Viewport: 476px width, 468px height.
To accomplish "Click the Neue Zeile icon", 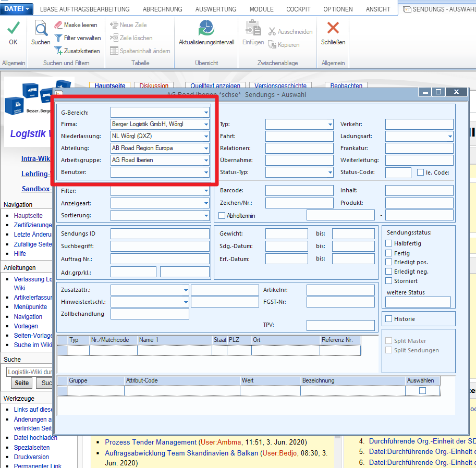I will [x=114, y=24].
